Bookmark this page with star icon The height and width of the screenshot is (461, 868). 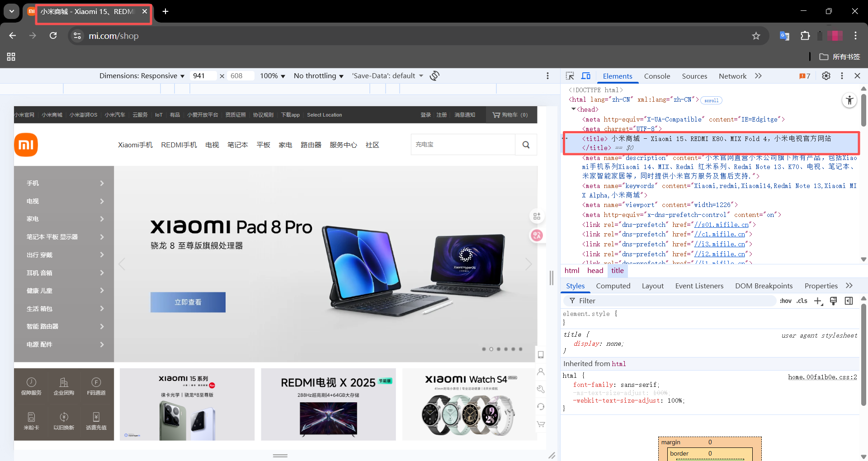point(756,36)
